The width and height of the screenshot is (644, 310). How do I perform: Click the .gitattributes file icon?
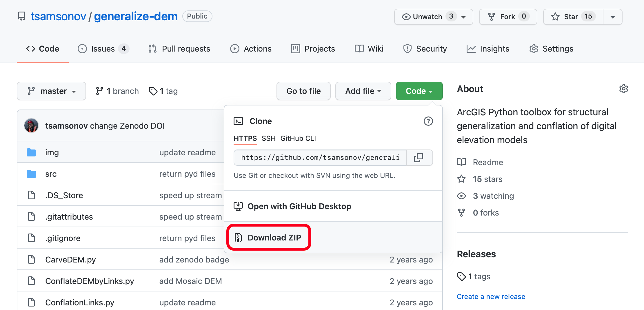31,217
